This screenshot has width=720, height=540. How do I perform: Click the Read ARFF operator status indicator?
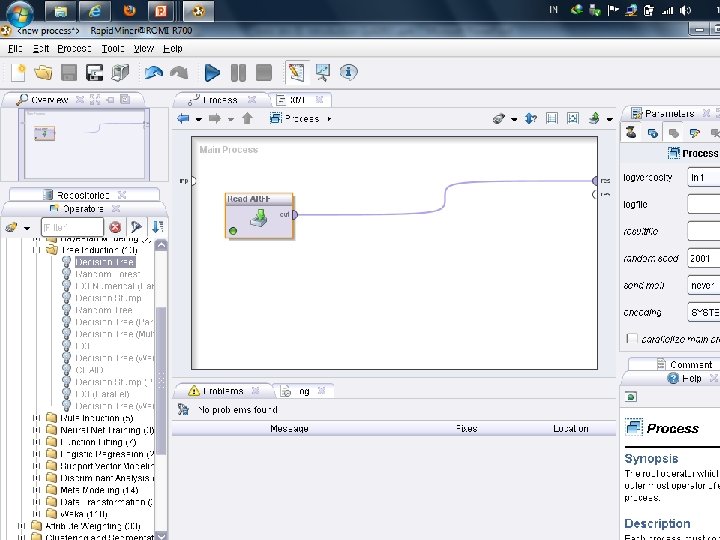(x=233, y=231)
